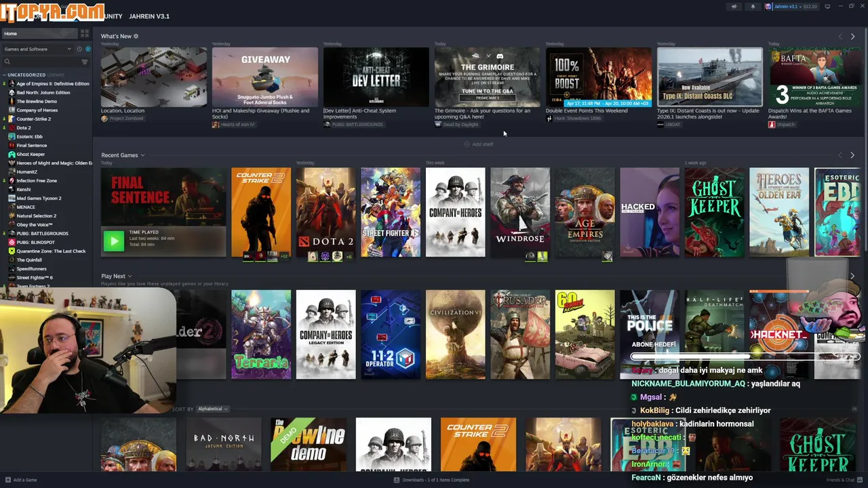Click Add shelf button

pos(479,144)
